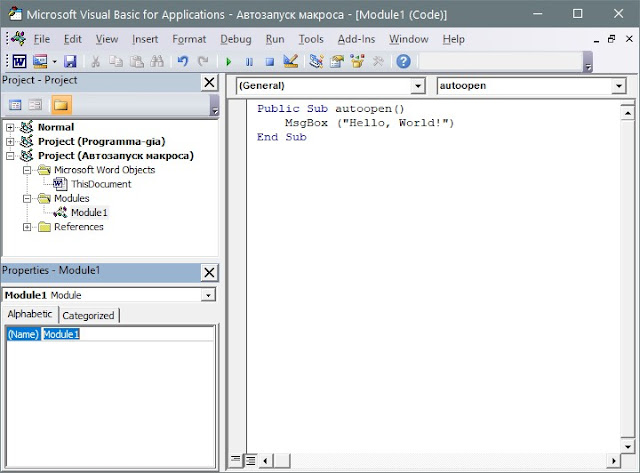Viewport: 640px width, 473px height.
Task: Run the macro with the green play icon
Action: (229, 62)
